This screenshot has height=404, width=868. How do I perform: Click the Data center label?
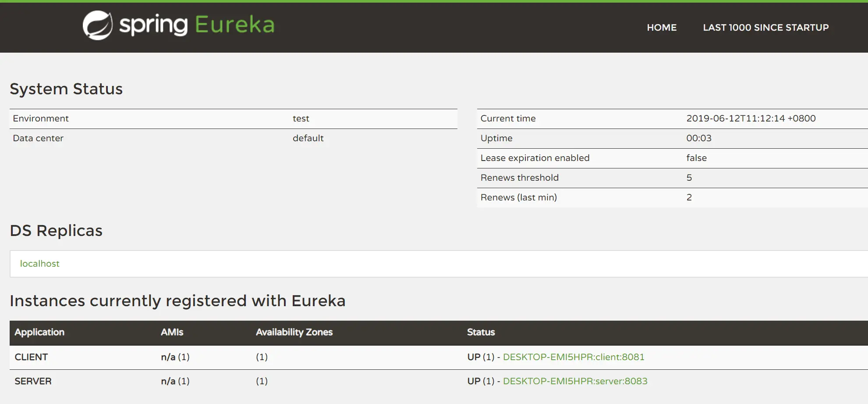click(x=38, y=138)
